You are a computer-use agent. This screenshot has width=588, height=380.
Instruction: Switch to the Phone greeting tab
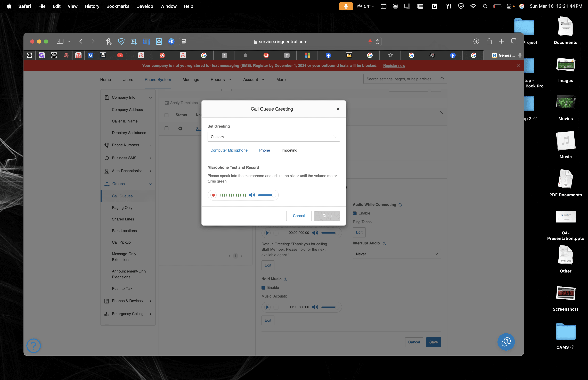tap(264, 150)
